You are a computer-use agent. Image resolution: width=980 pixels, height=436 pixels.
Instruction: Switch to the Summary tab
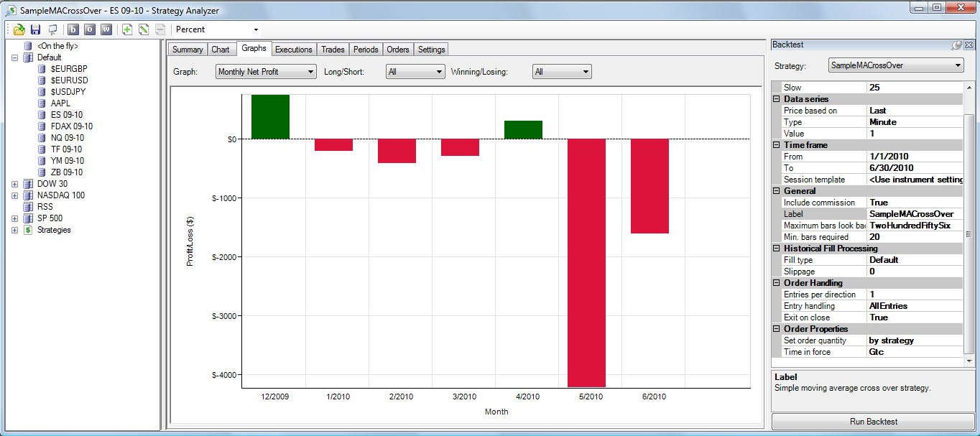pos(188,50)
